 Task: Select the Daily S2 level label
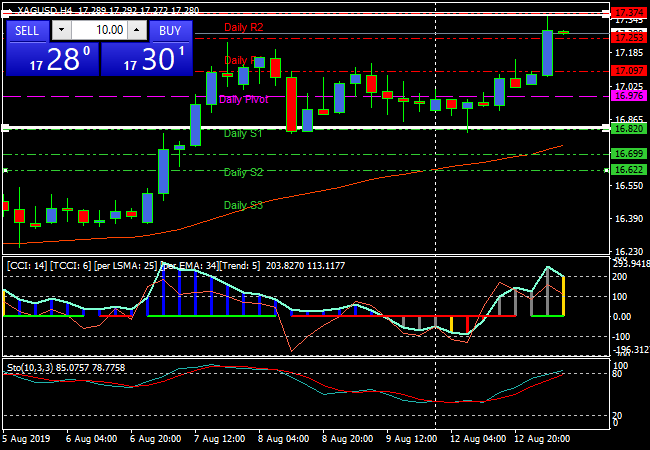click(x=243, y=173)
